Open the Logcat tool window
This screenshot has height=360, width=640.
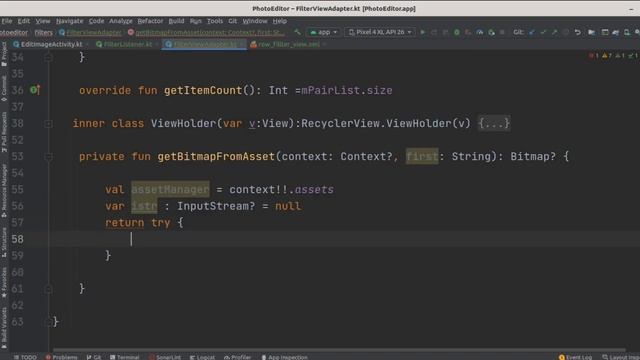coord(202,357)
